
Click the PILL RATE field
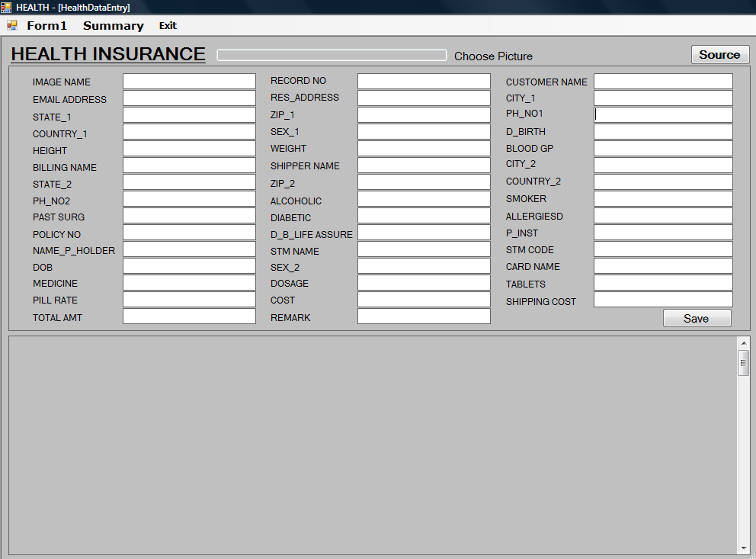click(x=189, y=300)
